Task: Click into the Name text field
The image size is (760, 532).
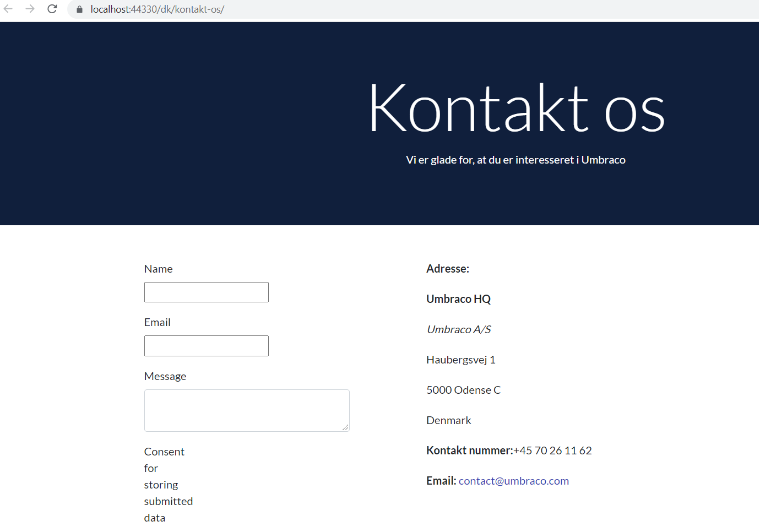Action: pos(206,292)
